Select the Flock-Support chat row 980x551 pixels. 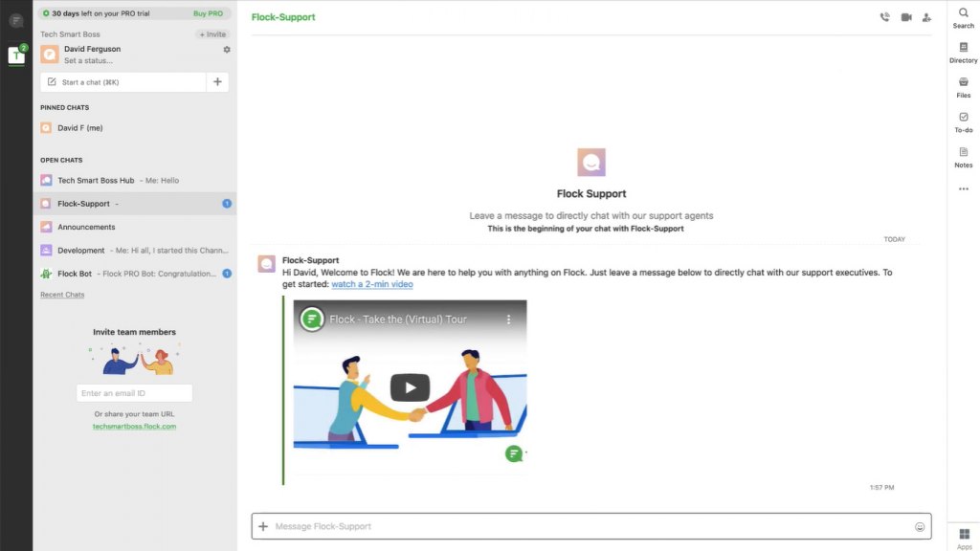tap(134, 204)
